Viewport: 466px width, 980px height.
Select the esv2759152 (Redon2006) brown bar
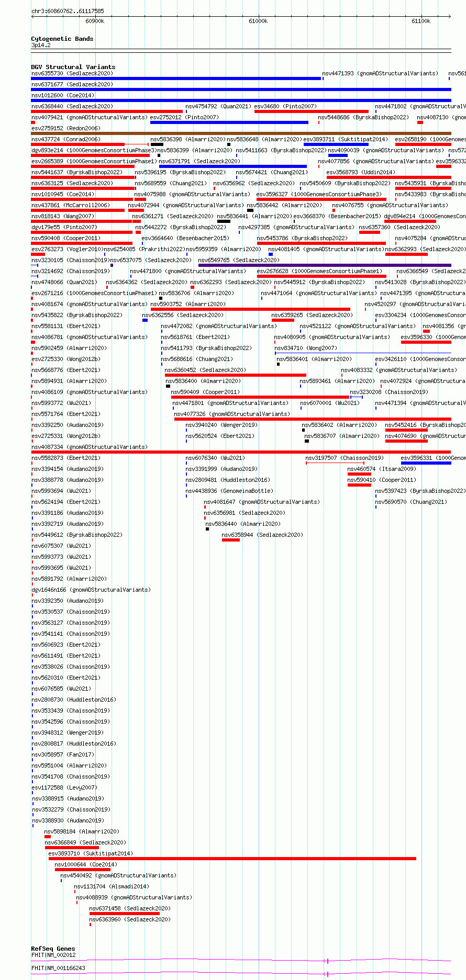click(241, 133)
